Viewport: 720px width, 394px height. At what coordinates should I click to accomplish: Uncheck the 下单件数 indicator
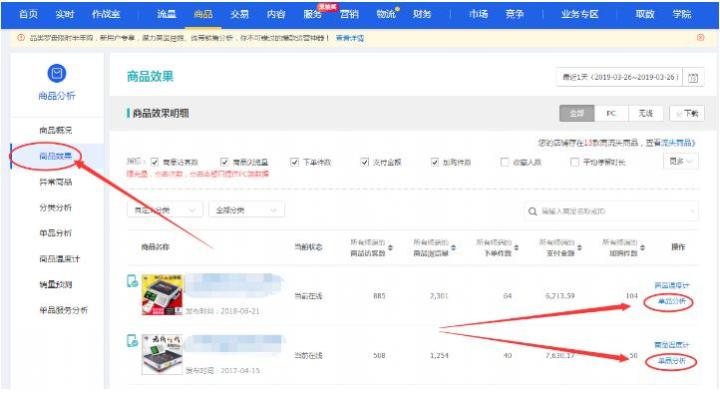[294, 162]
